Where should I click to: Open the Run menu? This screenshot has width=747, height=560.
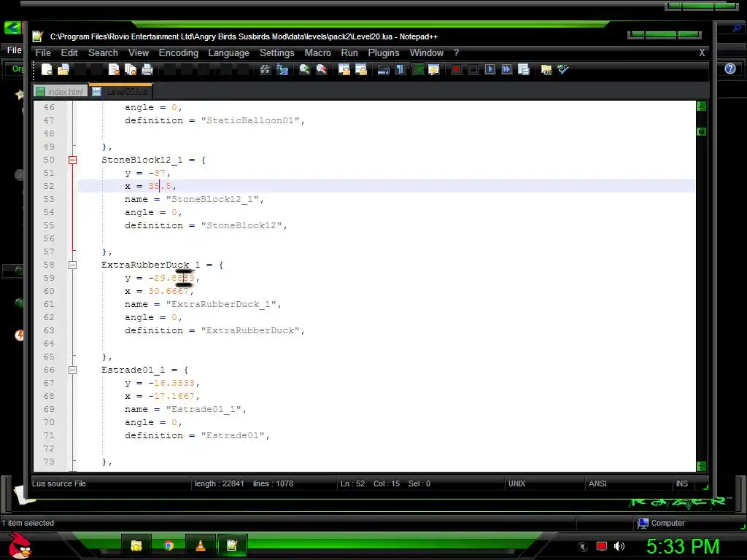click(349, 52)
